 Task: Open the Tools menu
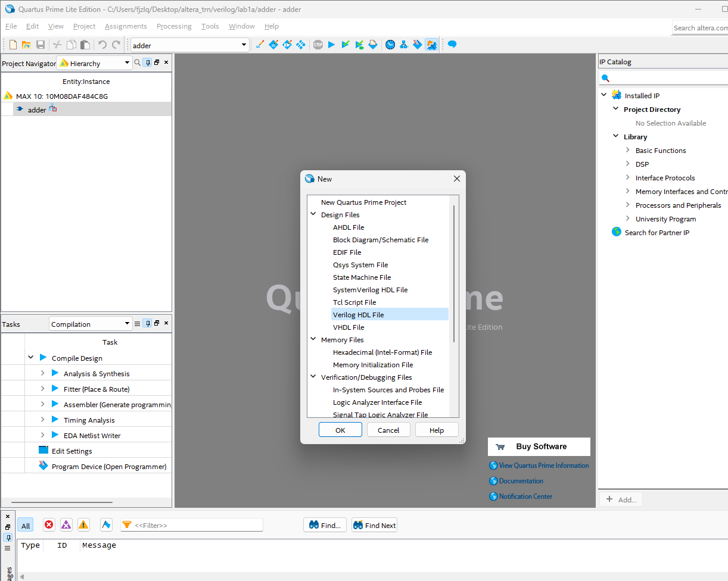(210, 26)
